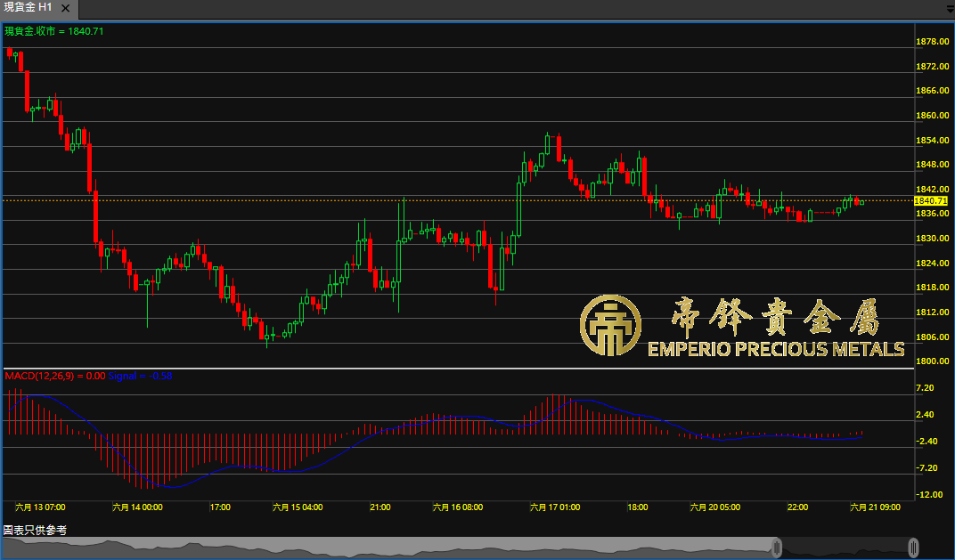Click the navigator overview area left of the selected range
The width and height of the screenshot is (955, 560).
tap(383, 547)
